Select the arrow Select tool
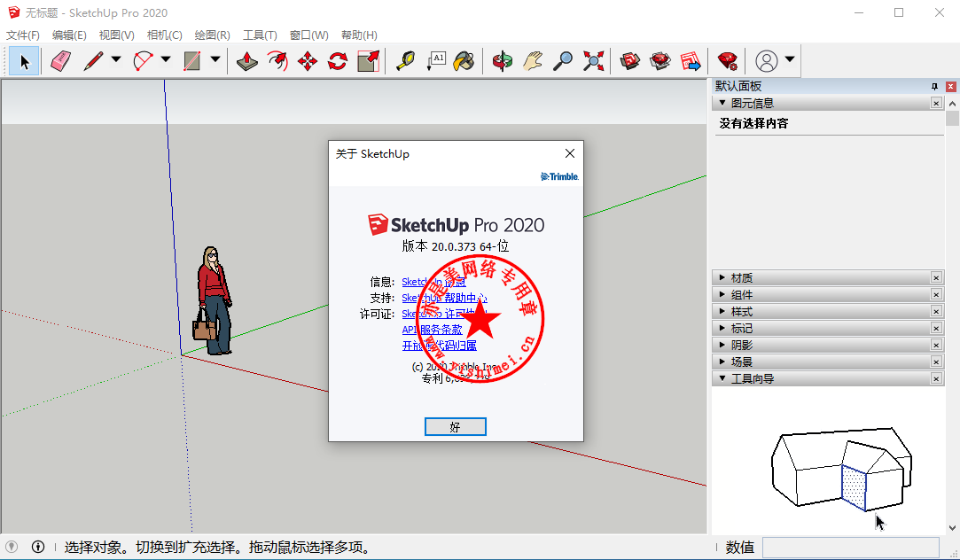960x560 pixels. 25,61
